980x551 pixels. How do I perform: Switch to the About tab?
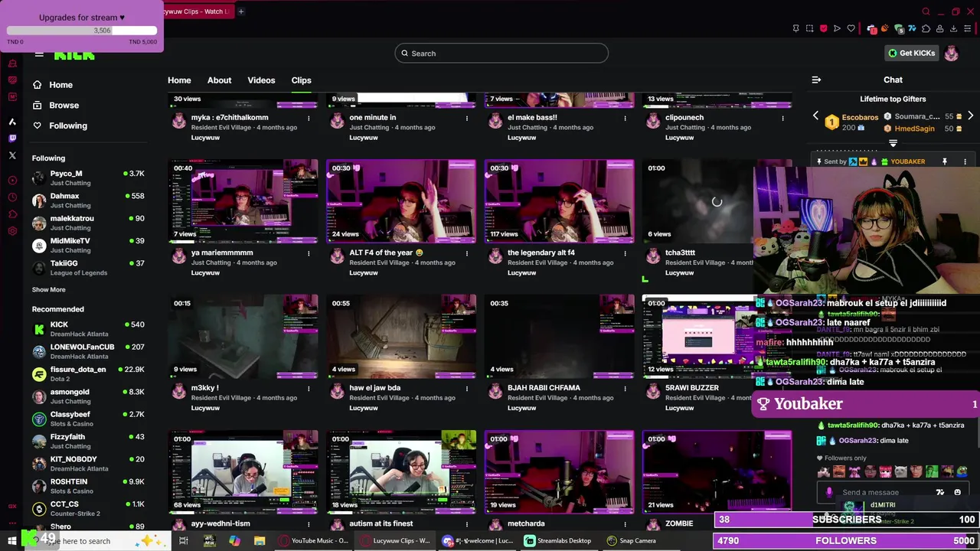219,80
